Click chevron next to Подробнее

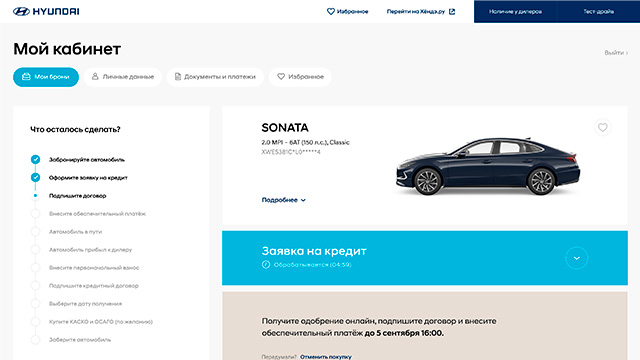click(303, 200)
